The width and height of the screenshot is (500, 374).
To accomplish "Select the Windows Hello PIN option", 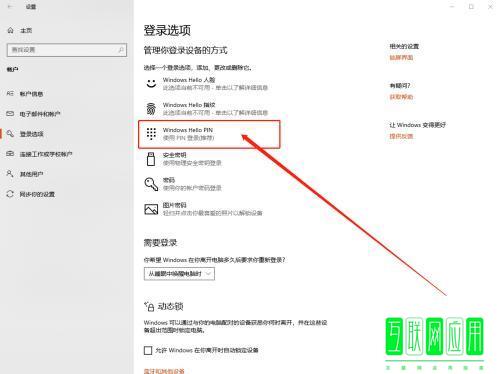I will pyautogui.click(x=209, y=134).
